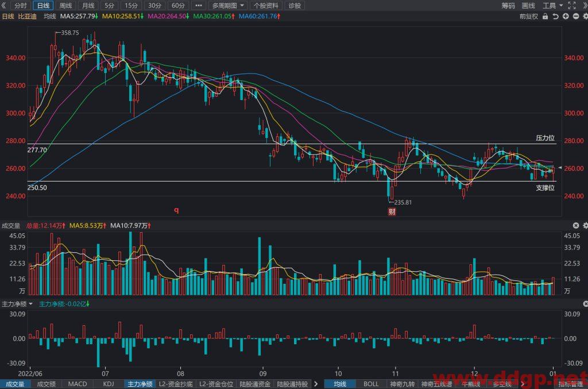Open 诊股 stock diagnosis

295,5
